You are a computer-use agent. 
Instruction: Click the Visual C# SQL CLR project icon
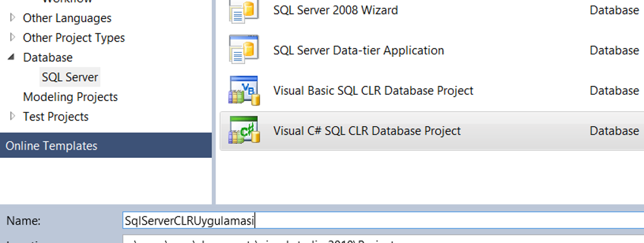point(245,131)
